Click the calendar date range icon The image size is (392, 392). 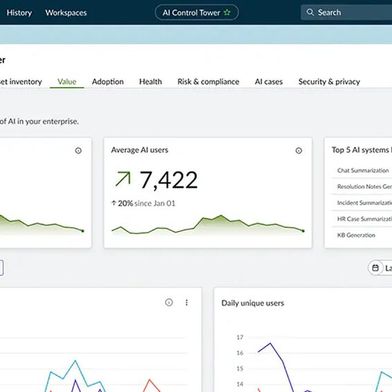pos(375,268)
